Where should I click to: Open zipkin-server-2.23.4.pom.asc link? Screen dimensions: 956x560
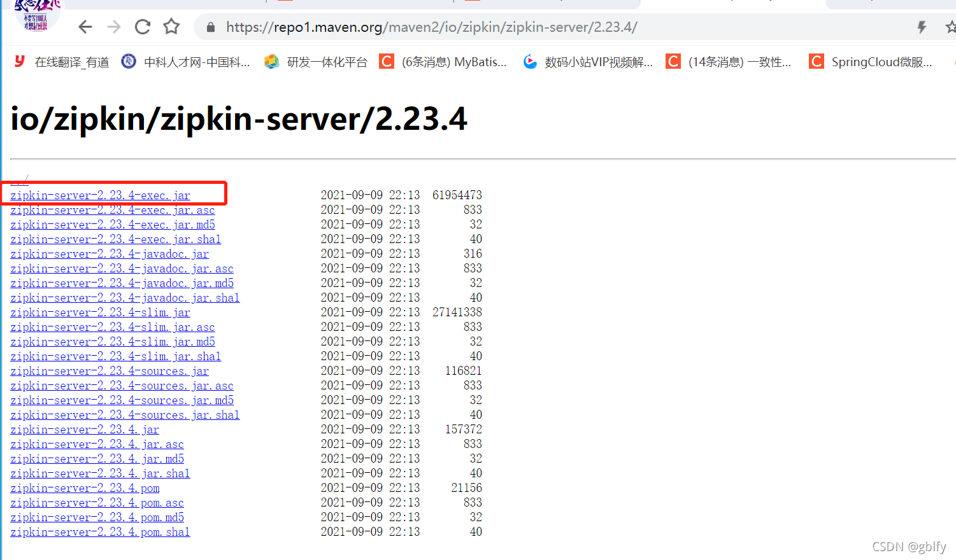coord(97,503)
